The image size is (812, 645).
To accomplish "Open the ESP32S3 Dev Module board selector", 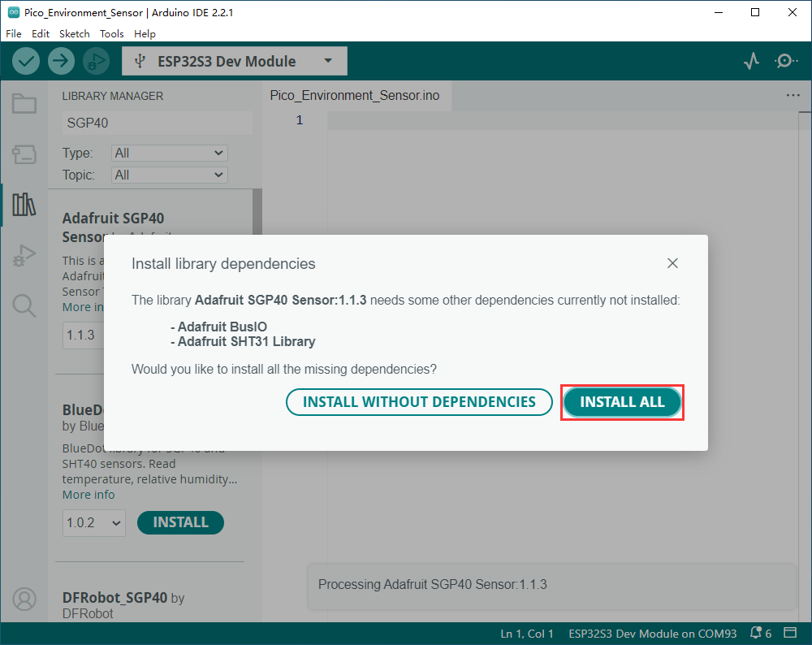I will click(234, 61).
